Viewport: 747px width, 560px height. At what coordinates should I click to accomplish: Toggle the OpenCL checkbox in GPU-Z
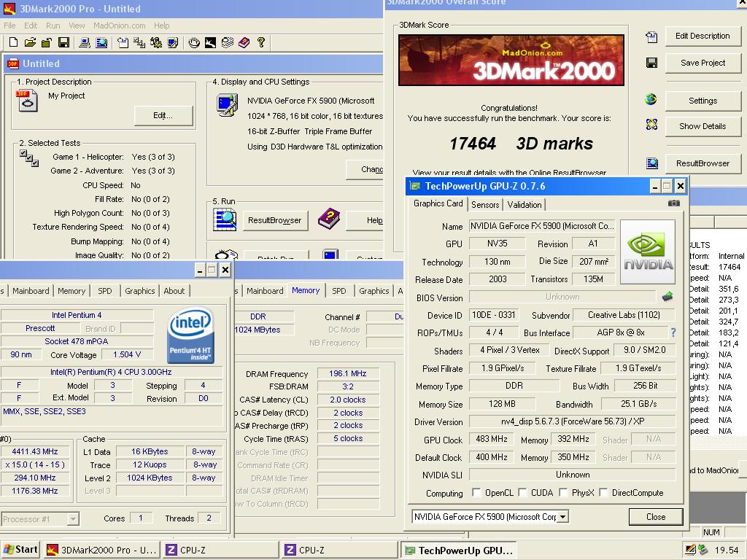pyautogui.click(x=476, y=492)
